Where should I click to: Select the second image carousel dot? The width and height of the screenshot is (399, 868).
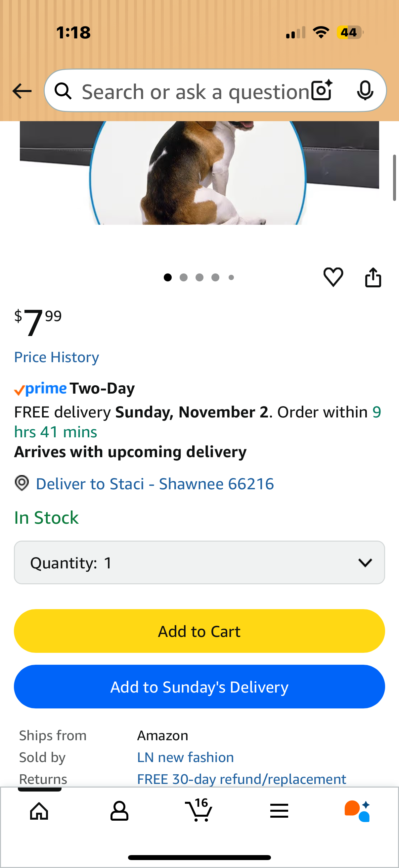click(x=184, y=277)
